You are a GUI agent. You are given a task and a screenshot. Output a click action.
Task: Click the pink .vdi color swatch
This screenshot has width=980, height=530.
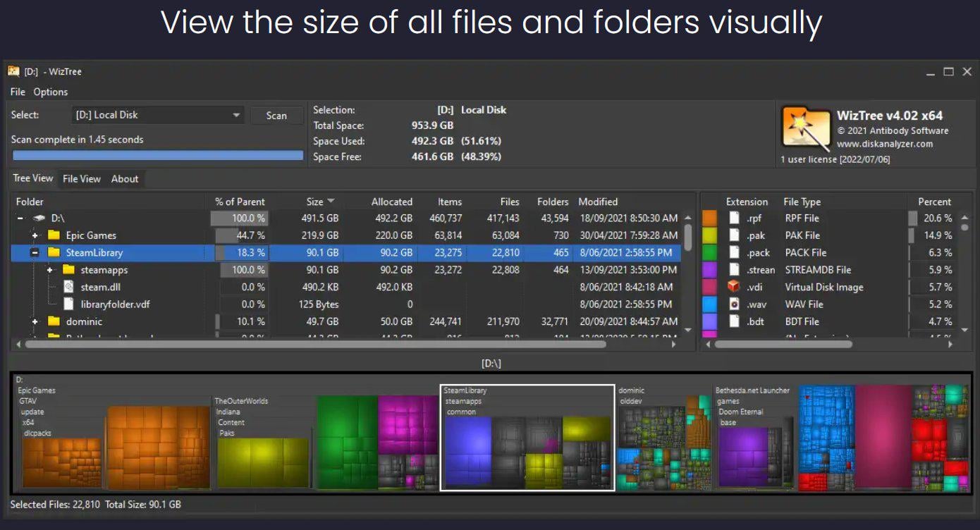pos(710,287)
